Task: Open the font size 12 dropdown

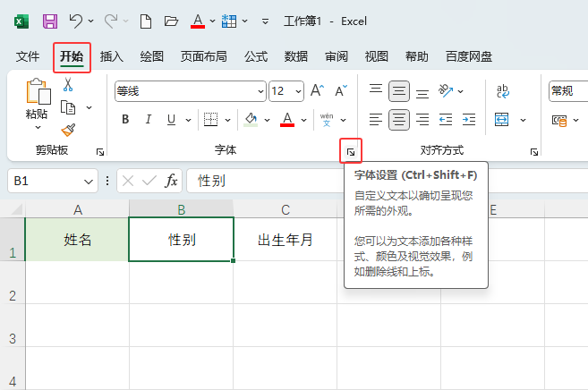Action: coord(299,91)
